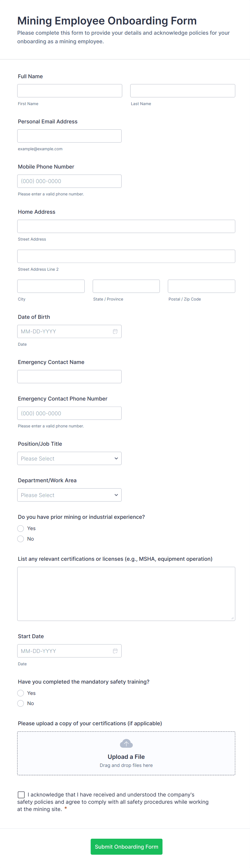Choose No for mandatory safety training
This screenshot has height=868, width=250.
click(20, 703)
